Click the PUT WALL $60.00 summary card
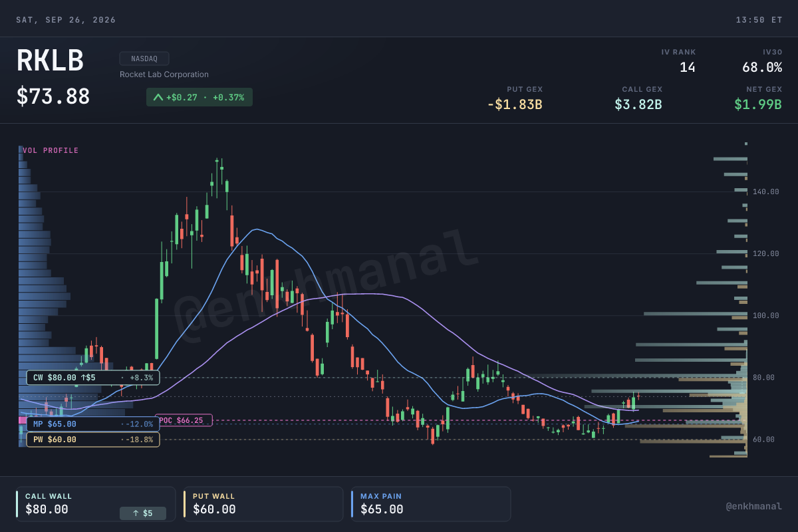 coord(263,504)
